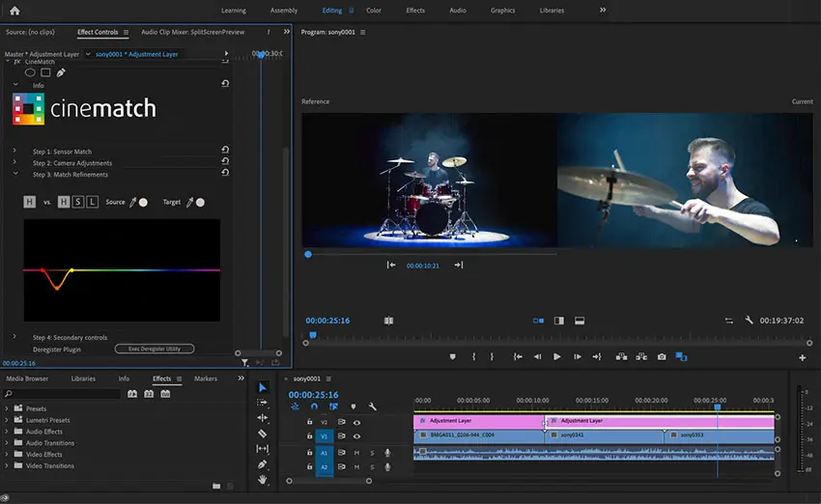This screenshot has height=504, width=821.
Task: Pick Source color with the eyedropper
Action: 133,202
